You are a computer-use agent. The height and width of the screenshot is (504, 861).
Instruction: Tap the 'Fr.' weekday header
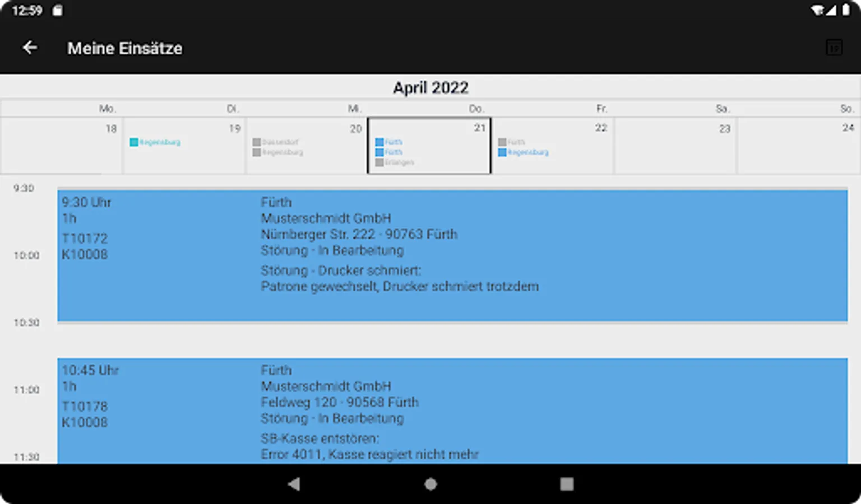601,109
